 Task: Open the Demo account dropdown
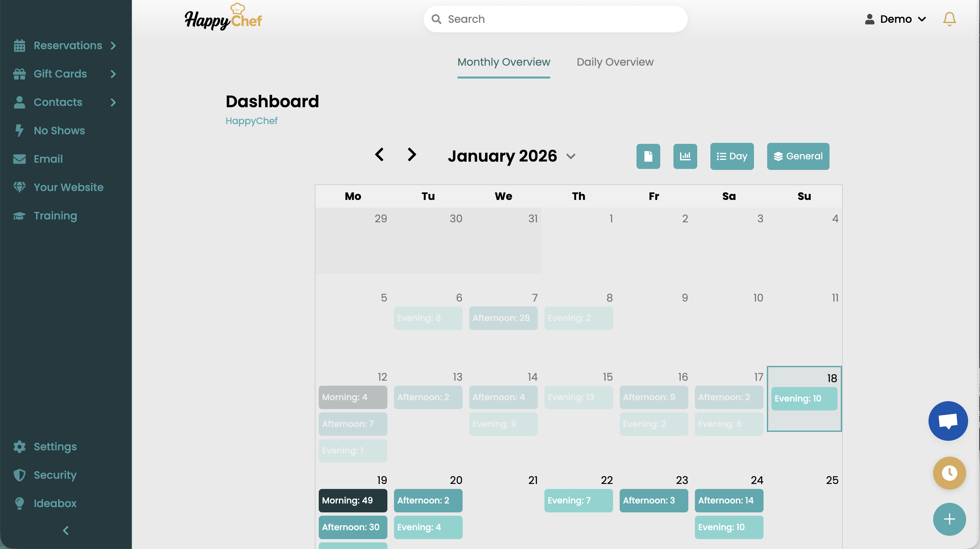pyautogui.click(x=896, y=19)
